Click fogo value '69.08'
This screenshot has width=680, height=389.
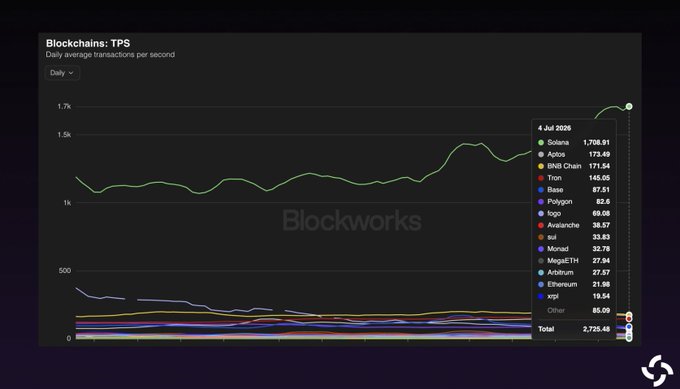(x=601, y=213)
